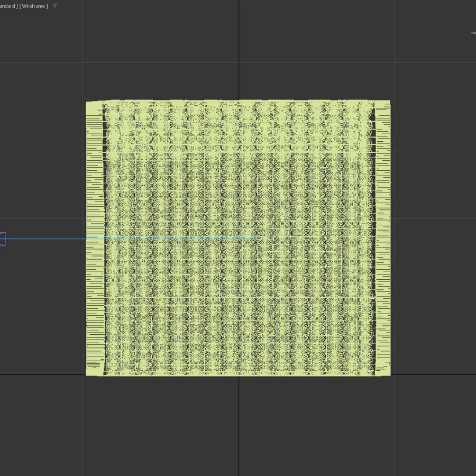Click the dark vertical axis line below the mesh
This screenshot has width=476, height=476.
239,423
